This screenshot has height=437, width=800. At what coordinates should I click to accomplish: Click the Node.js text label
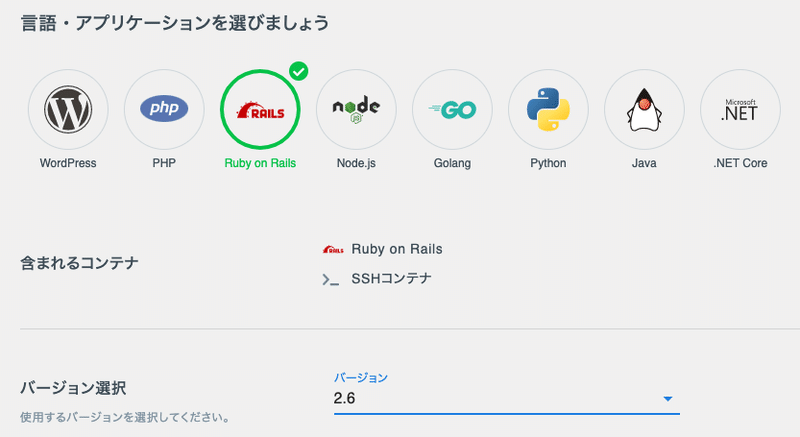coord(356,163)
